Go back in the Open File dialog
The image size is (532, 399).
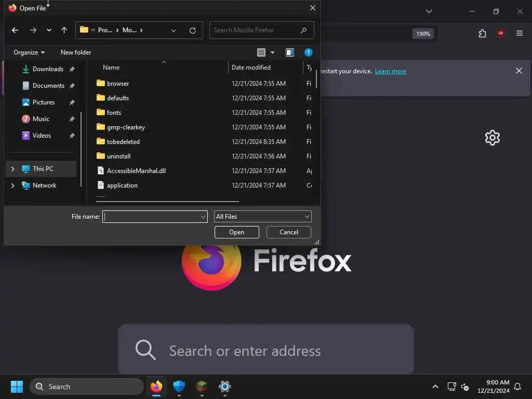coord(15,30)
